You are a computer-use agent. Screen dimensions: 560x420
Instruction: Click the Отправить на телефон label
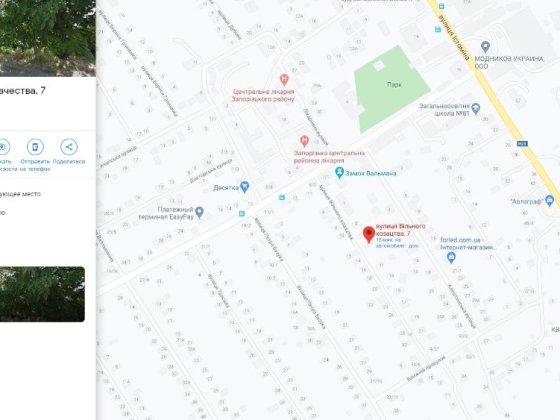point(35,165)
